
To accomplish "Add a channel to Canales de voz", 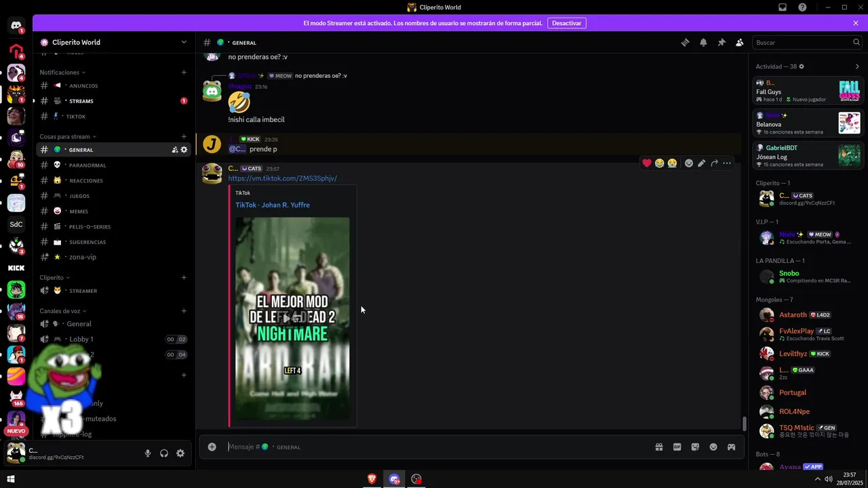I will [184, 310].
